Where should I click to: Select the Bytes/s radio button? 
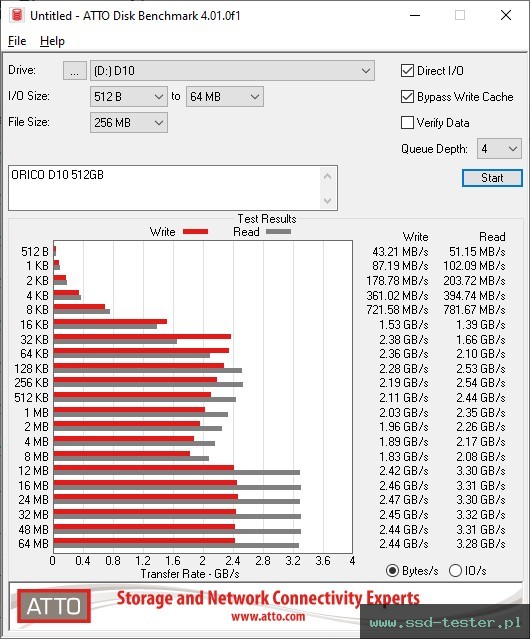(392, 571)
